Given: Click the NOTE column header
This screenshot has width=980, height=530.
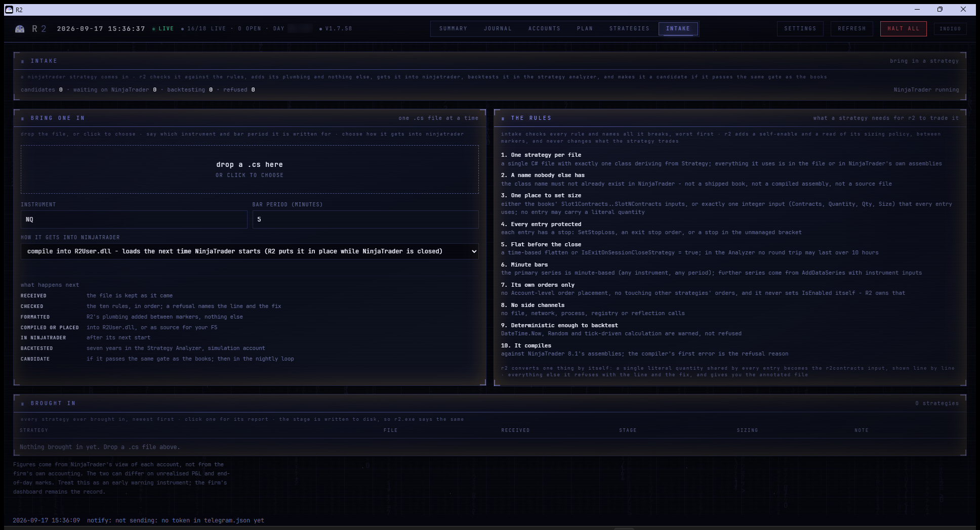Looking at the screenshot, I should [861, 430].
